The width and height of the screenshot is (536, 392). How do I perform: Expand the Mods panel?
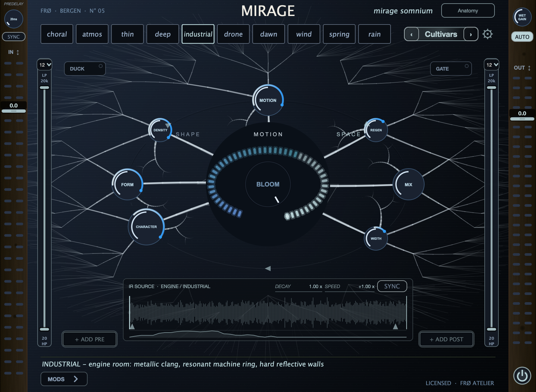point(64,379)
